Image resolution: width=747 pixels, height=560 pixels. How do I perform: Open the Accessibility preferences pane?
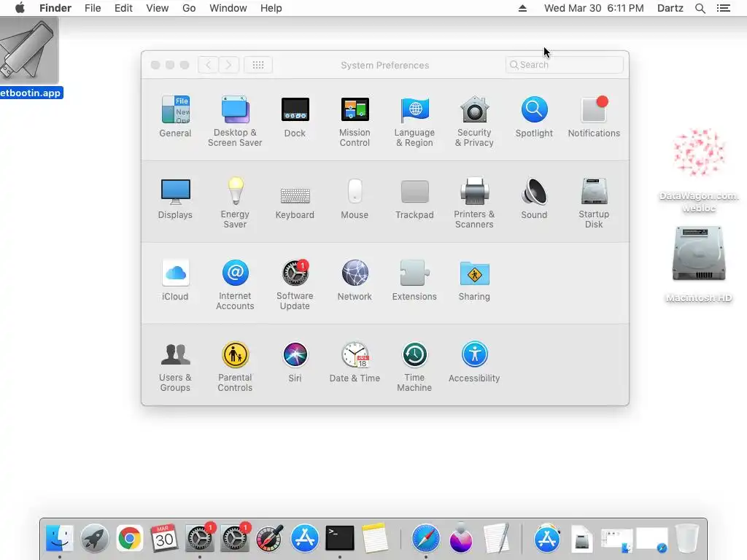click(x=474, y=362)
